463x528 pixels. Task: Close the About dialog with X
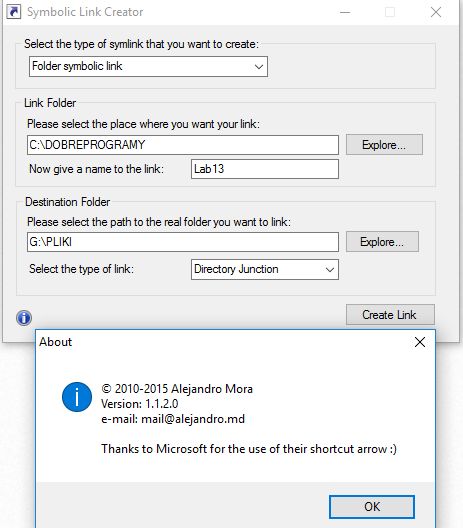[x=420, y=342]
